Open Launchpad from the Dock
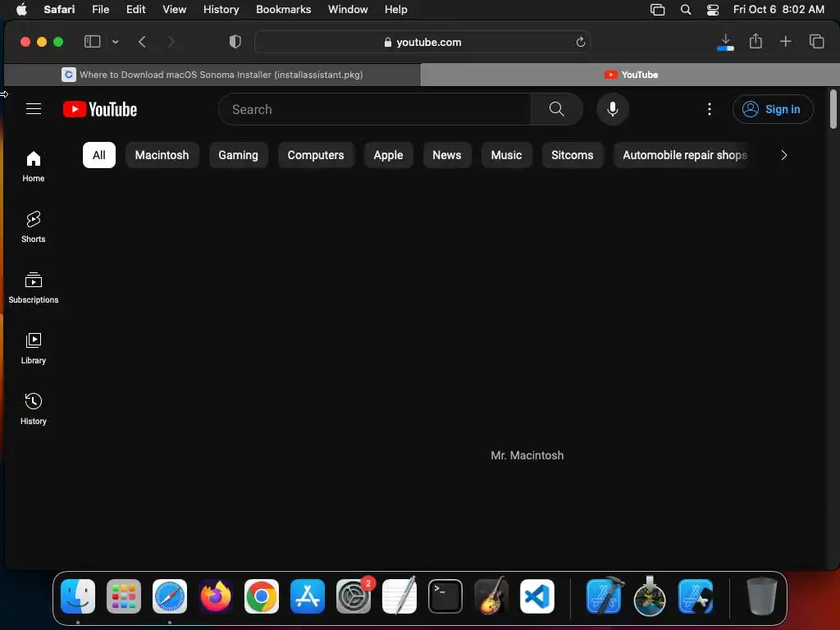Screen dimensions: 840x630 point(124,596)
